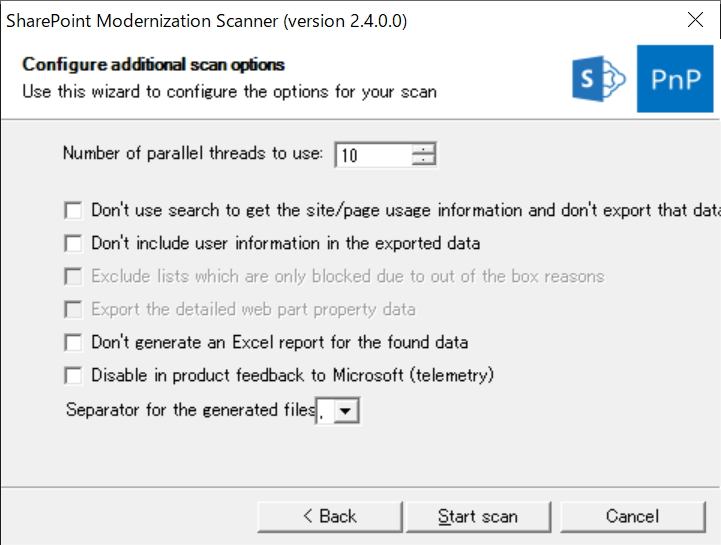Screen dimensions: 721x545
Task: Click the SharePoint logo icon
Action: (x=598, y=79)
